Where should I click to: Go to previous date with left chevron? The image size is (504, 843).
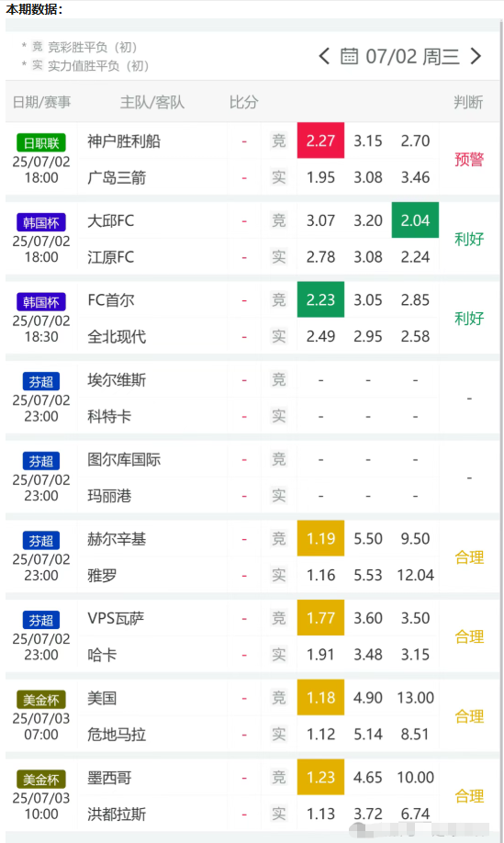323,56
